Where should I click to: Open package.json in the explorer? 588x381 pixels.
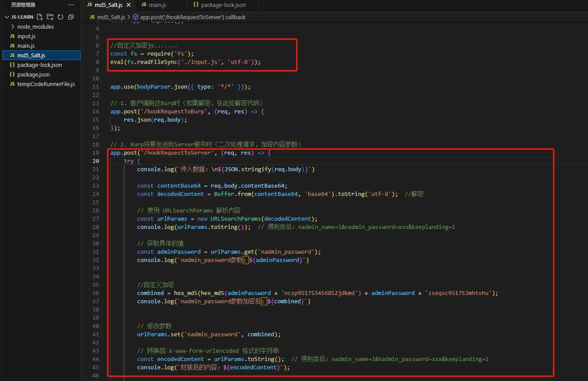click(33, 74)
